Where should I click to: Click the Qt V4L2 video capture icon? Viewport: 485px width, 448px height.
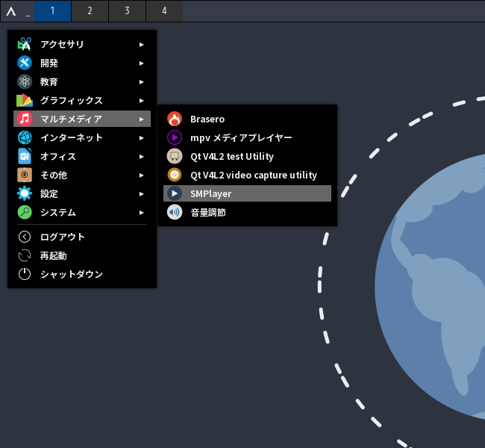click(175, 175)
